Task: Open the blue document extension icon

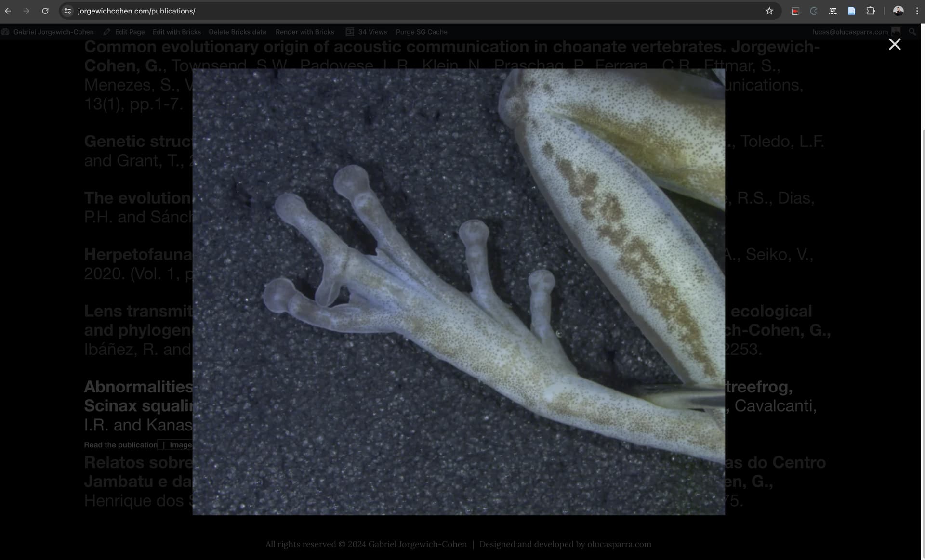Action: tap(852, 11)
